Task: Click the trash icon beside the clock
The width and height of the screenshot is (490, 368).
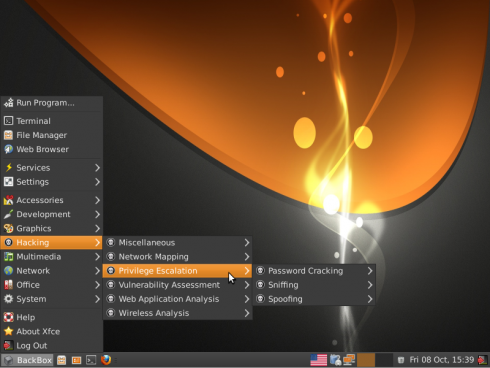Action: [401, 360]
